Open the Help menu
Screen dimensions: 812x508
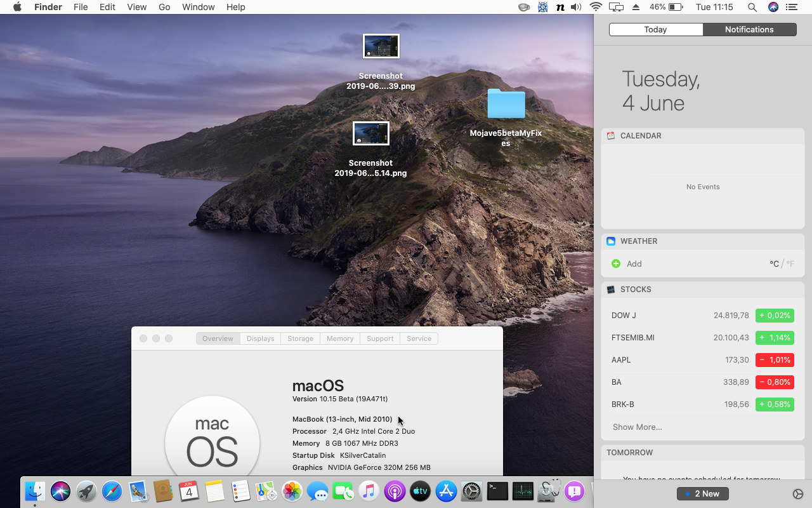pos(235,7)
